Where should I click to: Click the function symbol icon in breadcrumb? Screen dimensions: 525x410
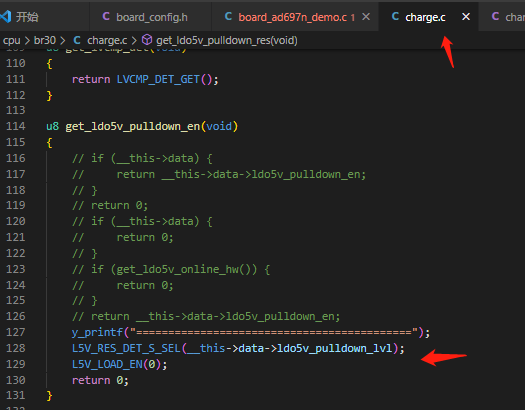click(147, 40)
